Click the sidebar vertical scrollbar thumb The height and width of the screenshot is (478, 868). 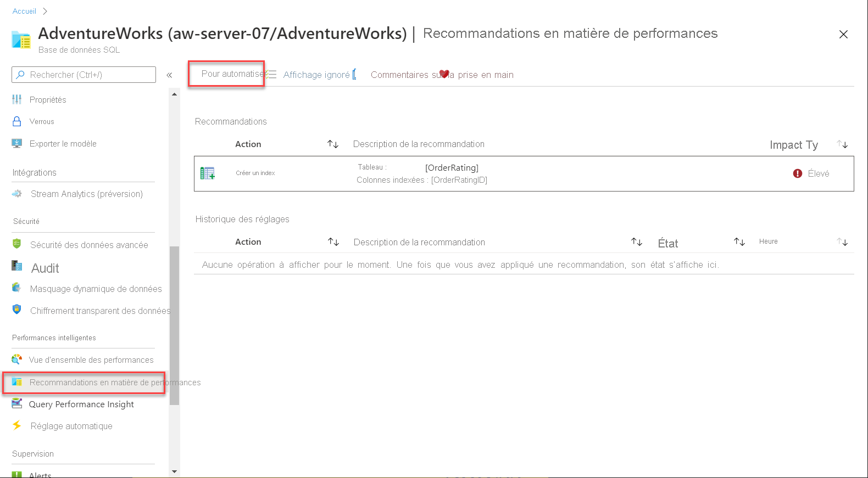[174, 325]
